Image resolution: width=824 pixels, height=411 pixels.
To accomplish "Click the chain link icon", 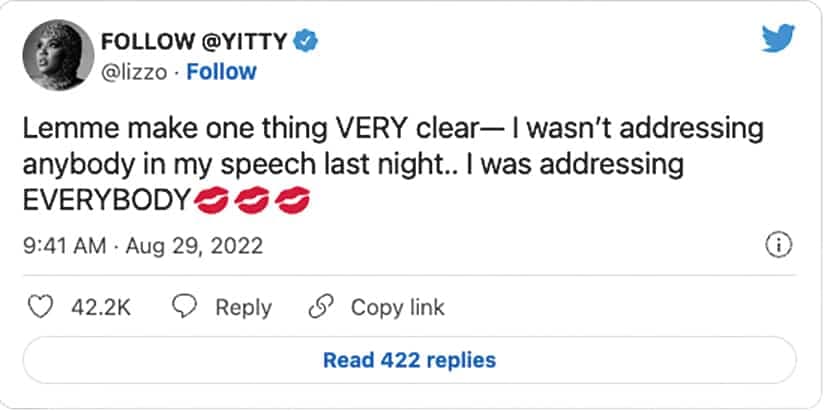I will [320, 307].
